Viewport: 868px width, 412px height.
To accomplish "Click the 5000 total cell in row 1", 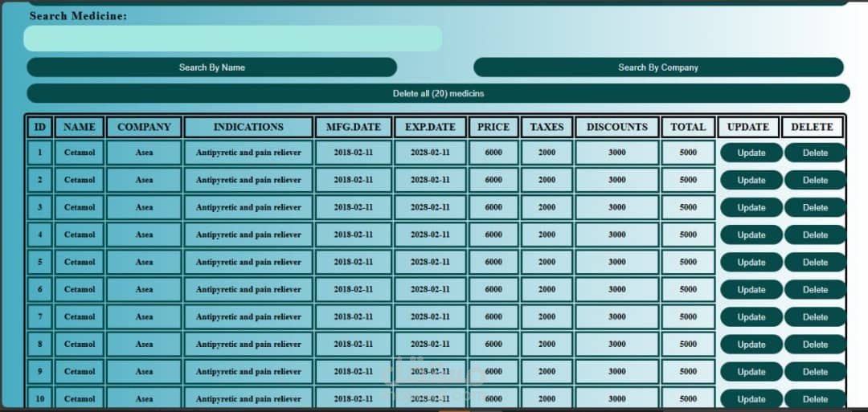I will 688,152.
